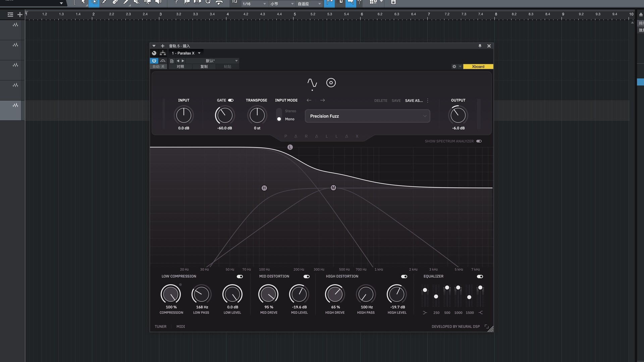Click the next preset right arrow

tap(322, 100)
